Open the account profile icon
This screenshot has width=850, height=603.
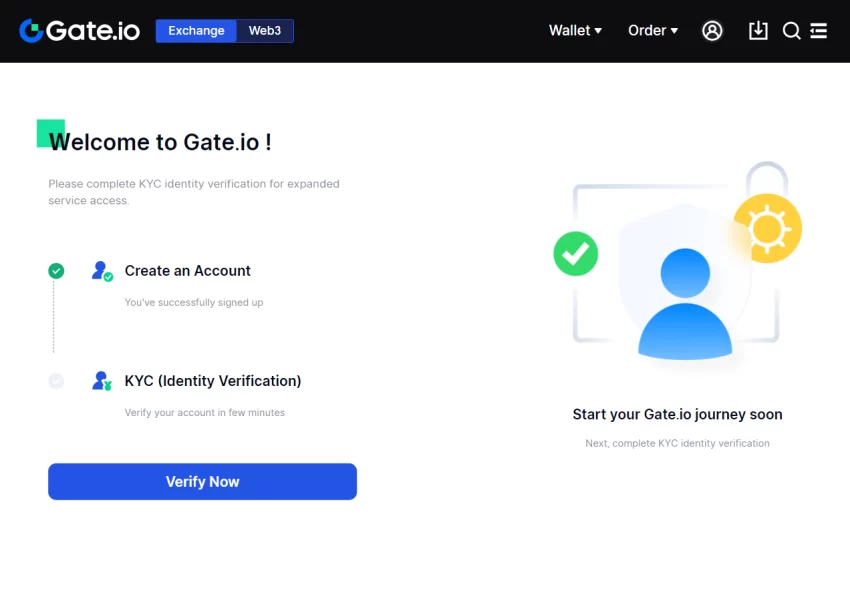click(712, 31)
